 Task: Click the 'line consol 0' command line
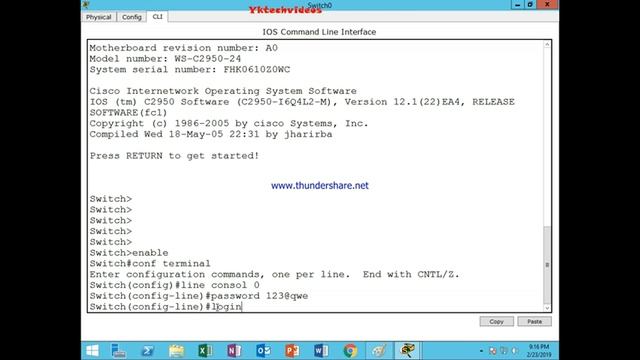click(x=175, y=285)
